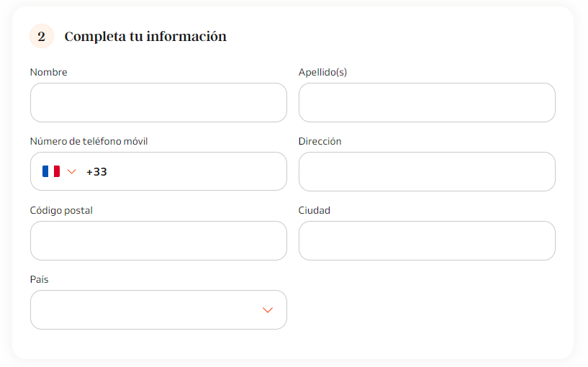Open the País dropdown arrow
This screenshot has width=588, height=367.
pyautogui.click(x=268, y=310)
